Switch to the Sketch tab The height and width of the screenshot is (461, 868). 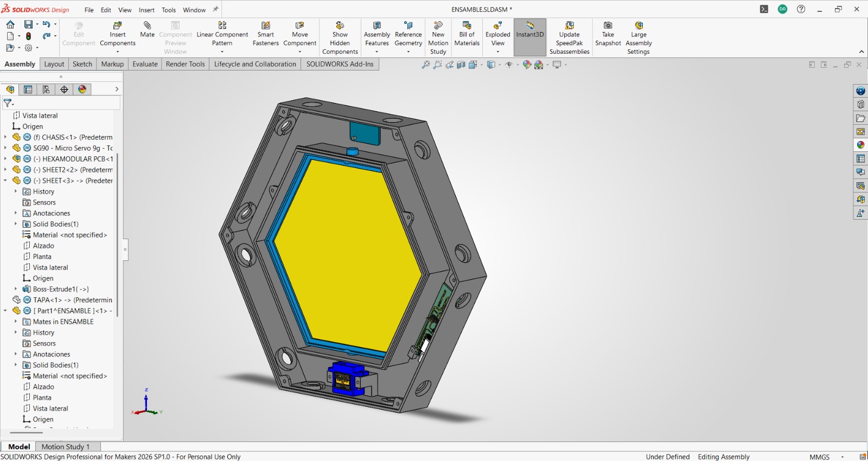[82, 64]
